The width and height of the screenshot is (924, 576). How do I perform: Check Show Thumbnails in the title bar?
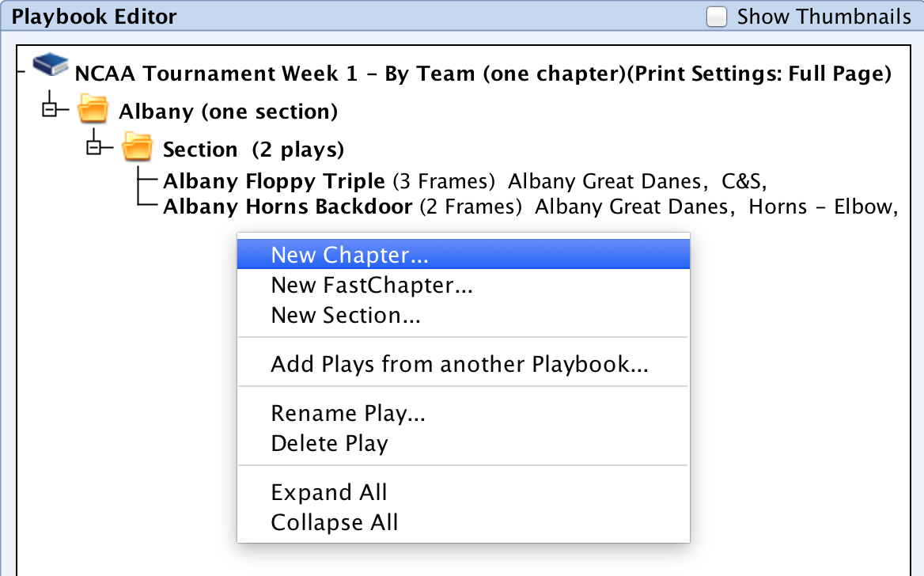(x=716, y=16)
